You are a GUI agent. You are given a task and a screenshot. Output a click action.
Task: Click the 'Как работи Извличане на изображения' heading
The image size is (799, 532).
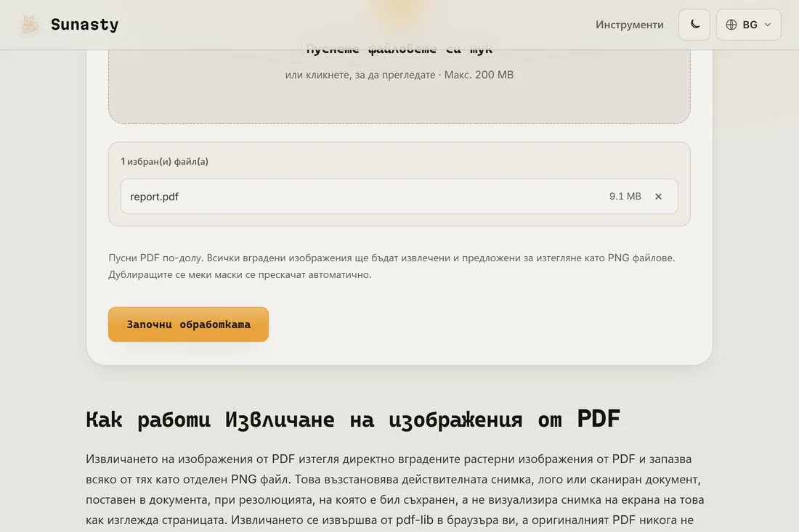(x=352, y=419)
